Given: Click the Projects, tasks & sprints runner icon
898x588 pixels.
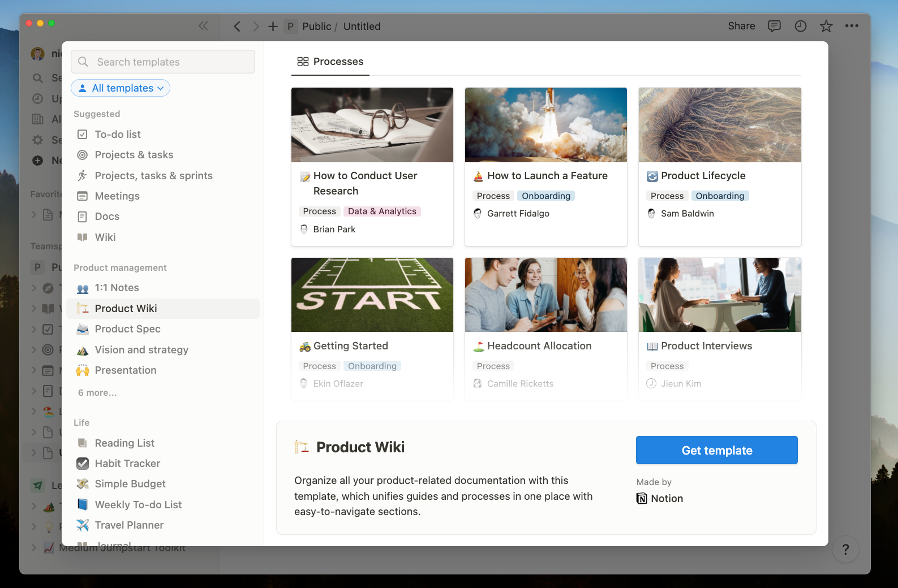Looking at the screenshot, I should [83, 176].
